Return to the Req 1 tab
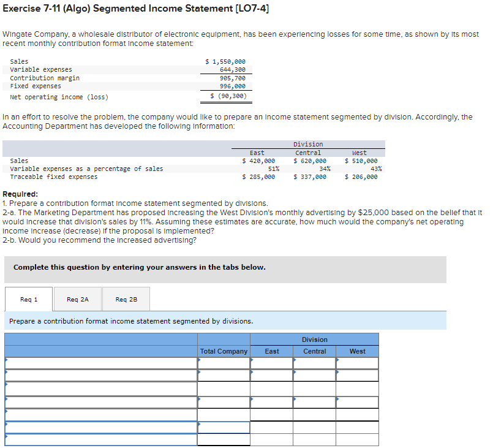 (28, 299)
